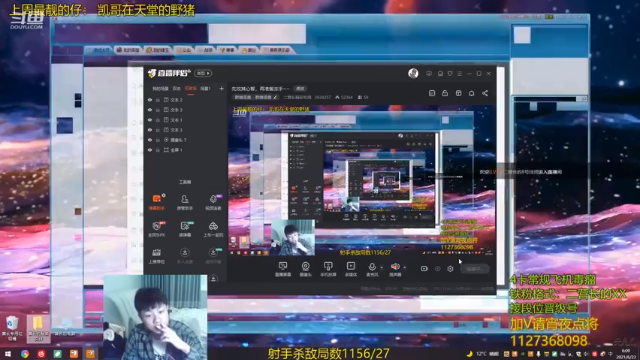
Task: Switch to the 场景1 scene tab
Action: (205, 88)
